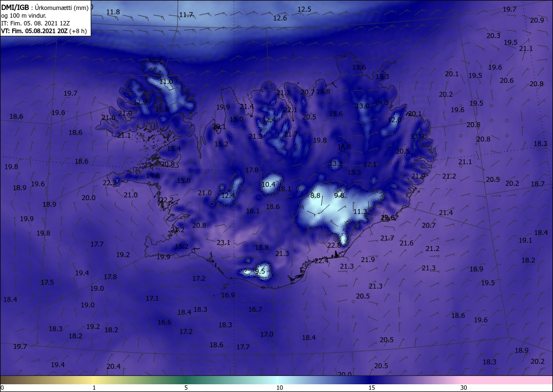Click the map value '14.6'
The image size is (553, 392).
pyautogui.click(x=344, y=147)
